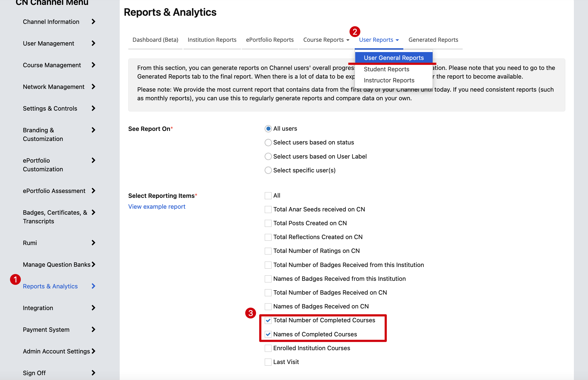Check Enrolled Institution Courses box

pyautogui.click(x=268, y=348)
